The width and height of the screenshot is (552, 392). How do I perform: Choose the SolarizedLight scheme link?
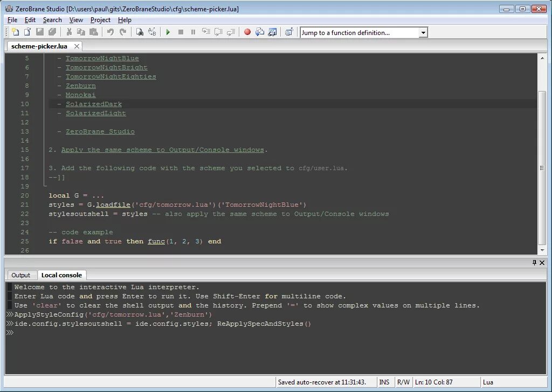click(96, 113)
